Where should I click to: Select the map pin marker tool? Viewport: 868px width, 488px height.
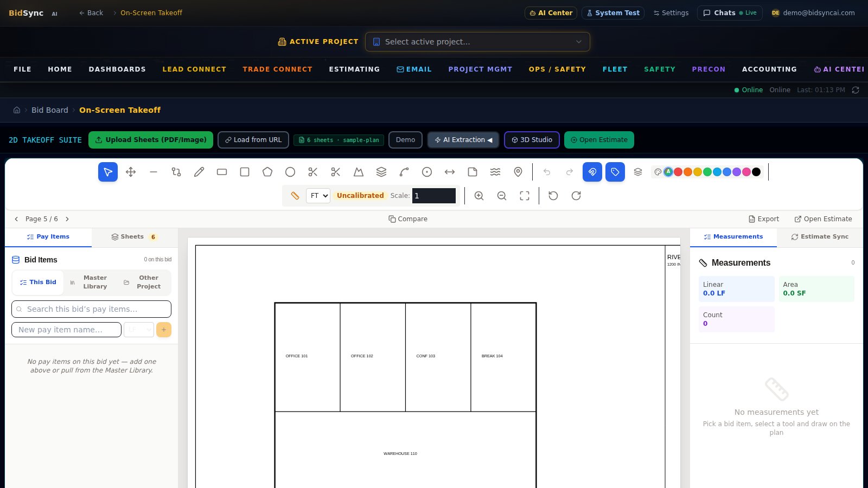(x=518, y=172)
